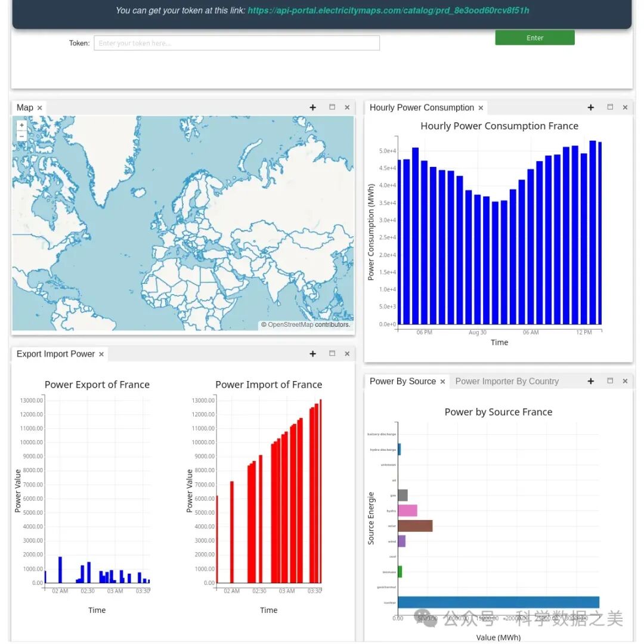Select the Power By Source tab
The height and width of the screenshot is (644, 644).
pyautogui.click(x=402, y=381)
